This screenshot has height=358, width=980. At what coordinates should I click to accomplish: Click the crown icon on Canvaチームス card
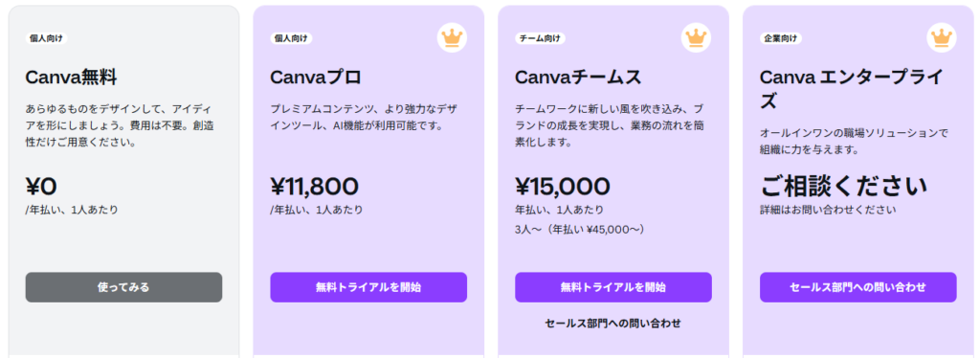pyautogui.click(x=696, y=37)
